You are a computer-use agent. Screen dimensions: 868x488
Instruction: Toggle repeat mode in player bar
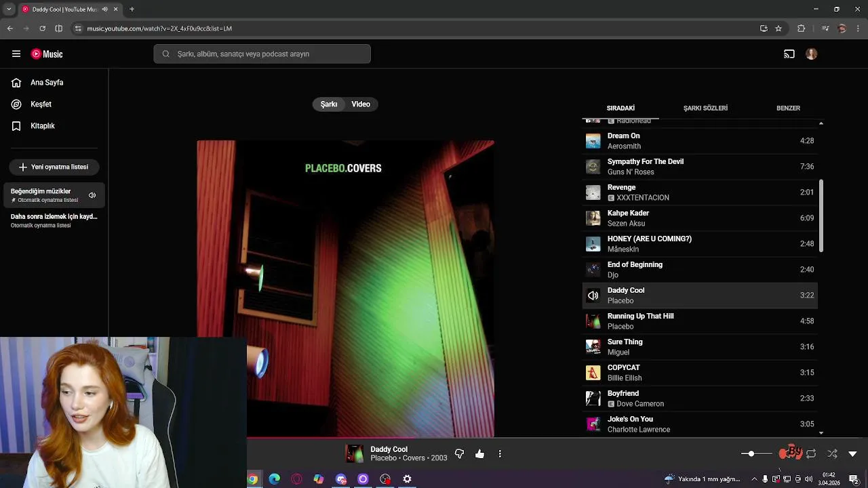pos(811,453)
